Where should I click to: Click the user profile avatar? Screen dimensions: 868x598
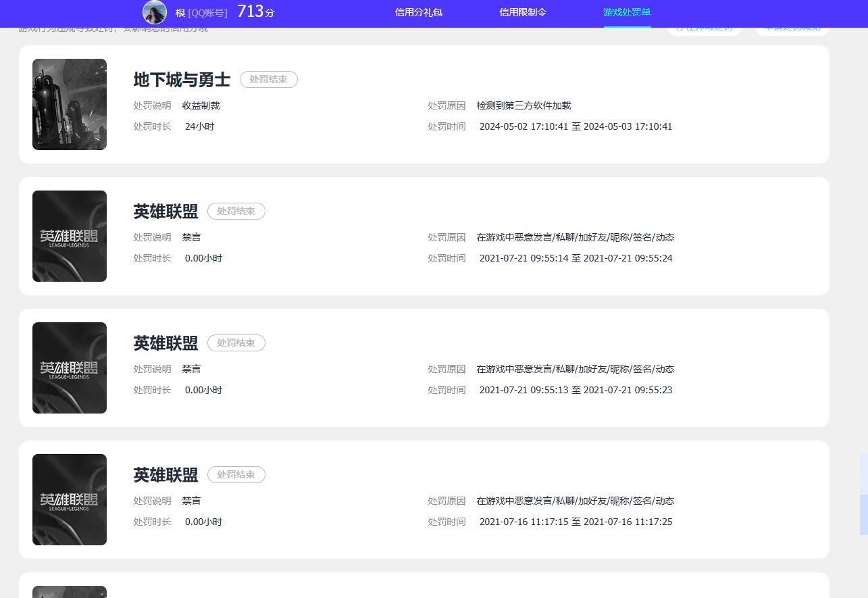click(x=155, y=12)
